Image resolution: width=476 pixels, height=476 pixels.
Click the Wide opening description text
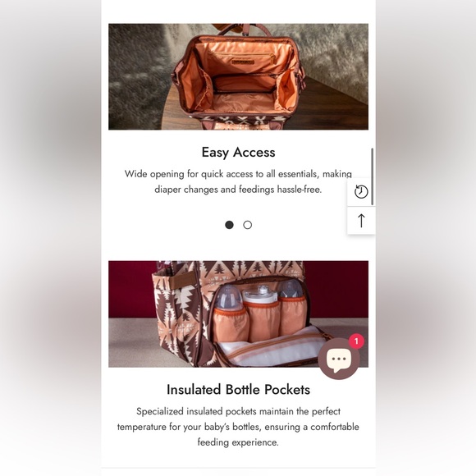[238, 181]
